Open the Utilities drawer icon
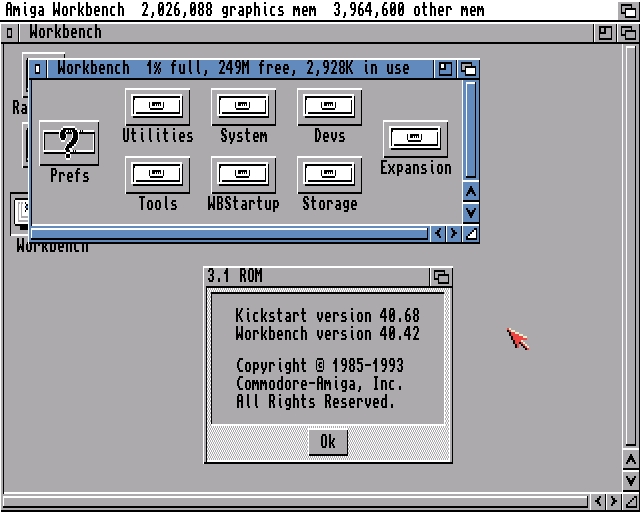The image size is (640, 512). point(158,107)
